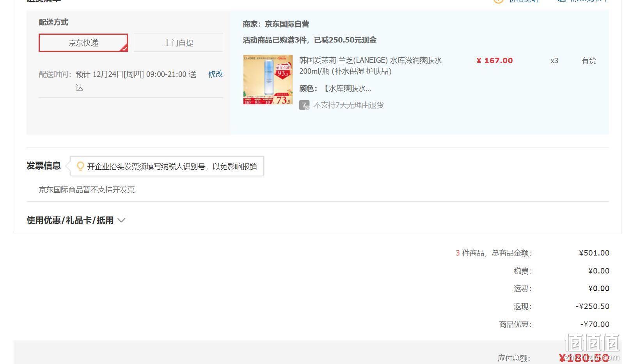The width and height of the screenshot is (623, 364).
Task: Click quantity x3 text
Action: pyautogui.click(x=554, y=61)
